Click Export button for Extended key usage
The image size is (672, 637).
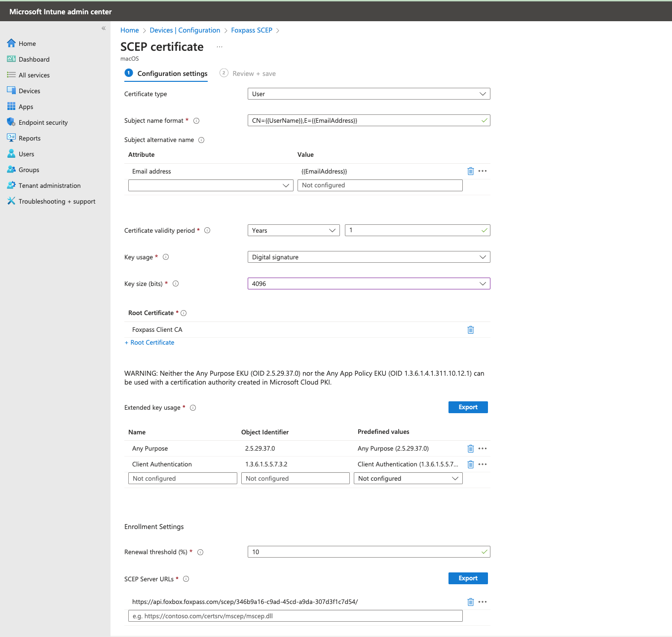pos(468,407)
